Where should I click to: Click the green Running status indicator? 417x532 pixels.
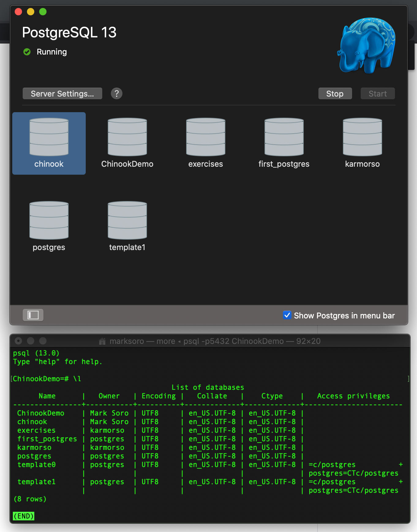point(27,52)
